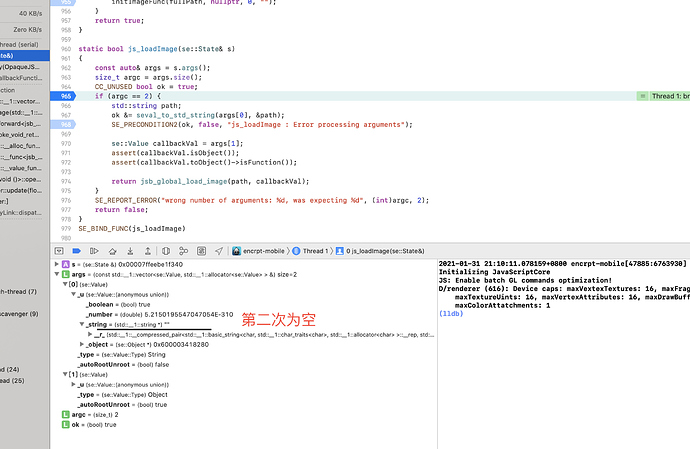Click SE_BIND_FUNC(js_loadImage) code line
This screenshot has width=690, height=449.
tap(132, 228)
